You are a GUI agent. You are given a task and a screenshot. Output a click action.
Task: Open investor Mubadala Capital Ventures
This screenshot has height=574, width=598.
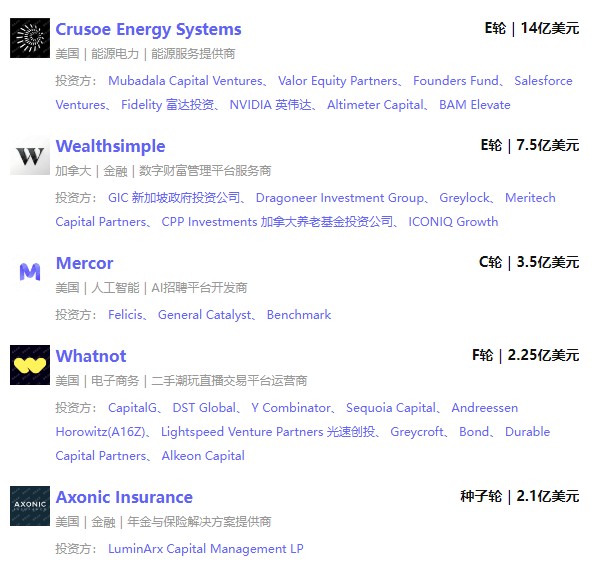[185, 81]
